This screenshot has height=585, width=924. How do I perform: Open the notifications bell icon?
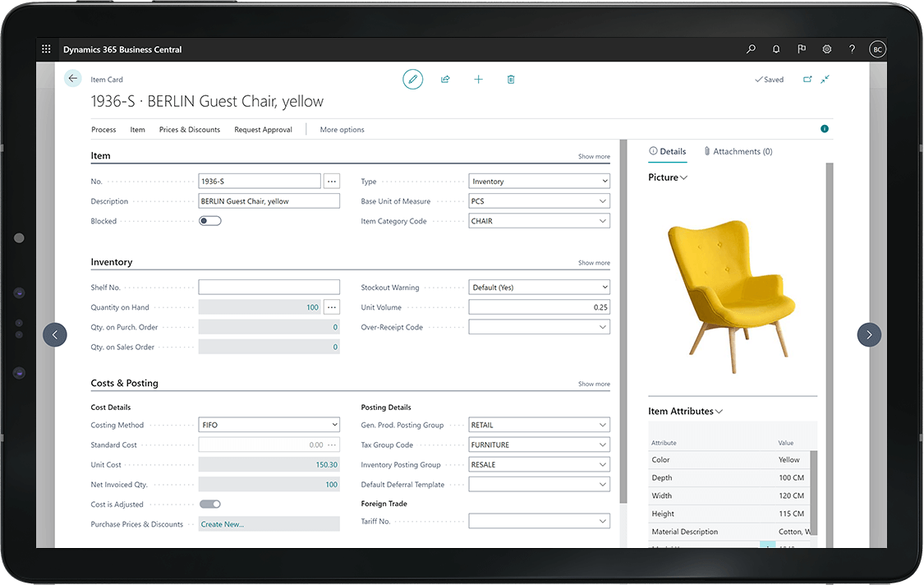coord(776,49)
